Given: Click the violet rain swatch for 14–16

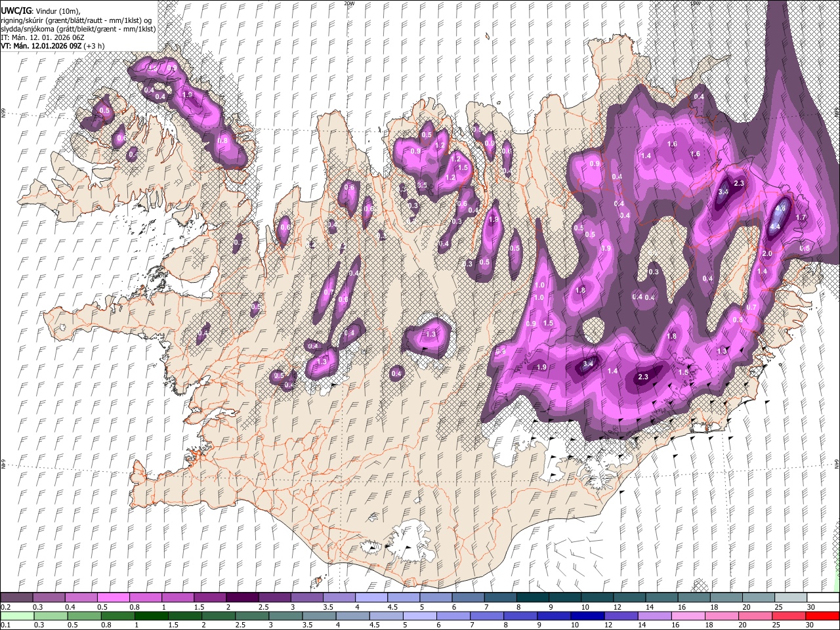Looking at the screenshot, I should 655,616.
